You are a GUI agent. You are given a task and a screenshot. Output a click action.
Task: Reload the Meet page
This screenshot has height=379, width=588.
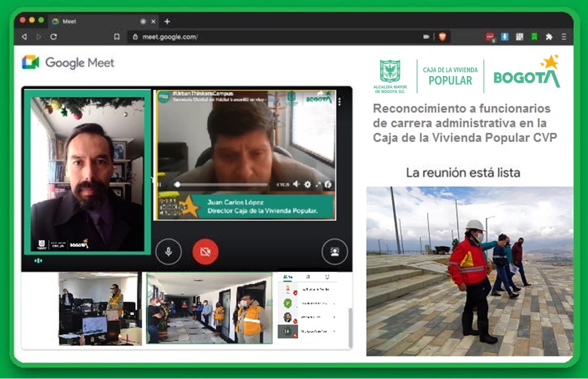coord(54,37)
